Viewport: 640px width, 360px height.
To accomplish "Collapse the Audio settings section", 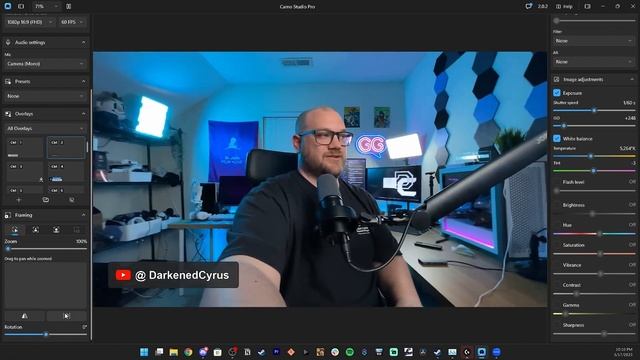I will (x=84, y=42).
